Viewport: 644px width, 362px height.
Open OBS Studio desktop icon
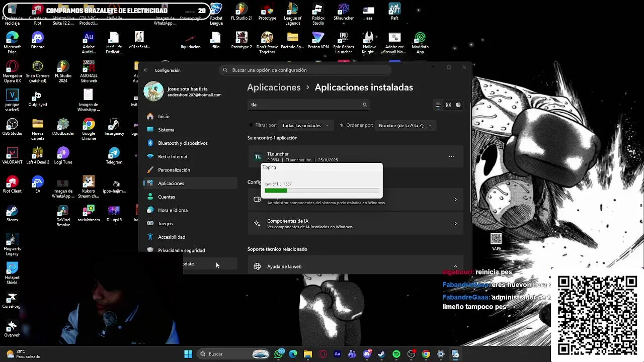pyautogui.click(x=12, y=127)
